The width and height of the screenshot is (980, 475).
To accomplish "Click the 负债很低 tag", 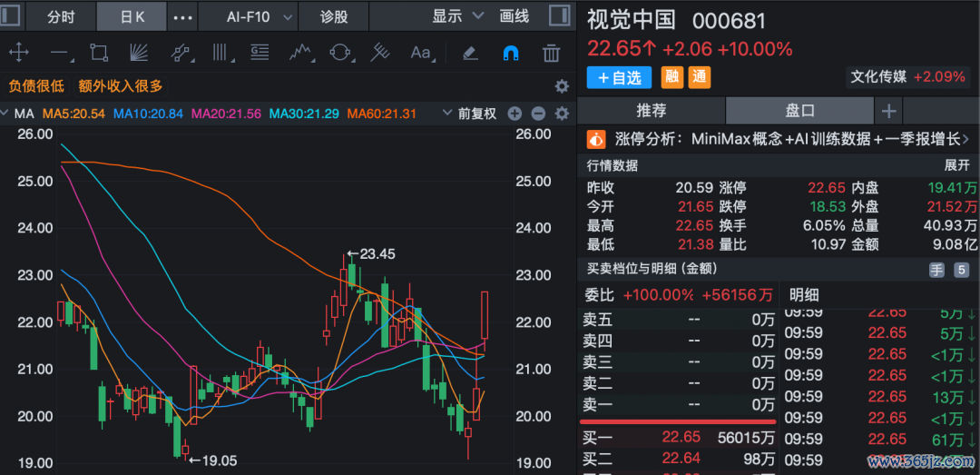I will coord(37,85).
